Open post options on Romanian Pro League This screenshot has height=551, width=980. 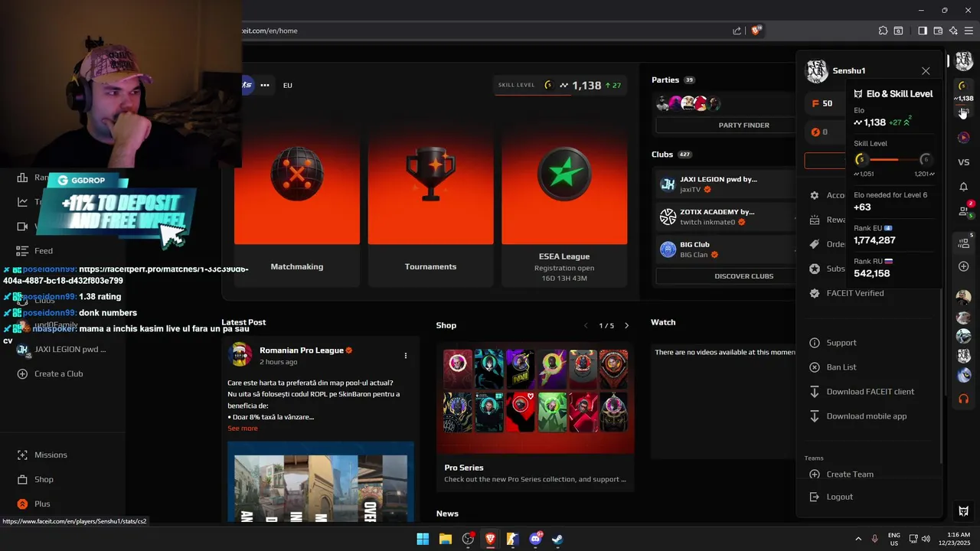coord(406,355)
